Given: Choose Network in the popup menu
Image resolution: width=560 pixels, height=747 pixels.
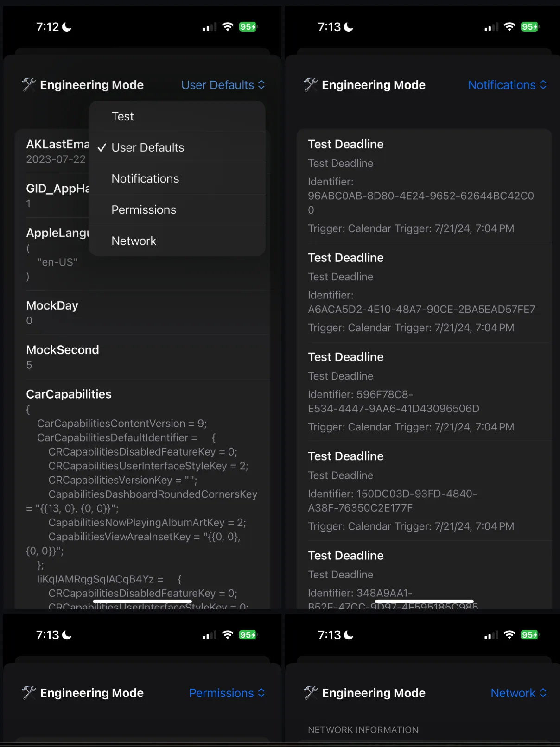Looking at the screenshot, I should coord(134,241).
